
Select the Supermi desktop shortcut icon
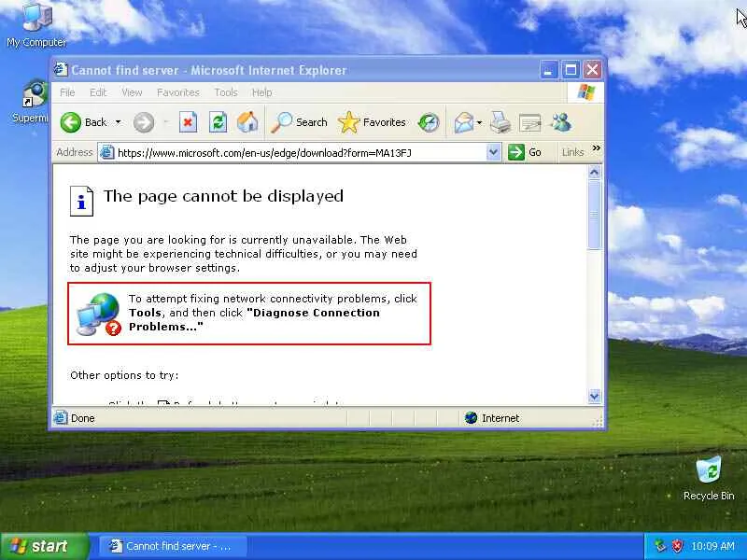(31, 103)
